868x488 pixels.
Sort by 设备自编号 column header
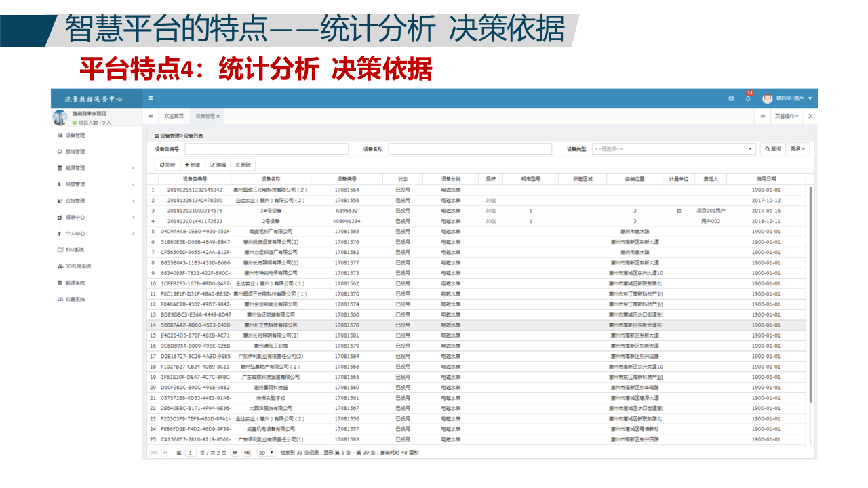coord(195,179)
